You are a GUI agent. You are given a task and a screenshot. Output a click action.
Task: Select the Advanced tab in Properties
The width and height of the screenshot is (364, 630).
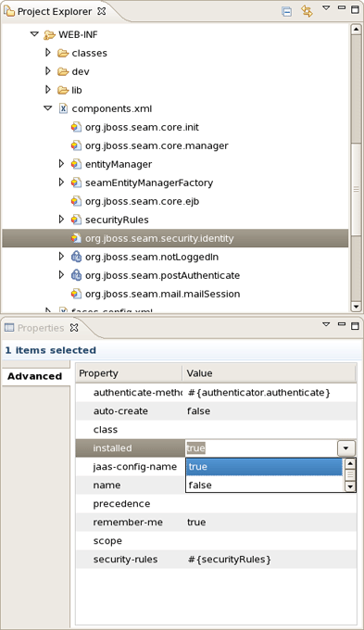(35, 376)
